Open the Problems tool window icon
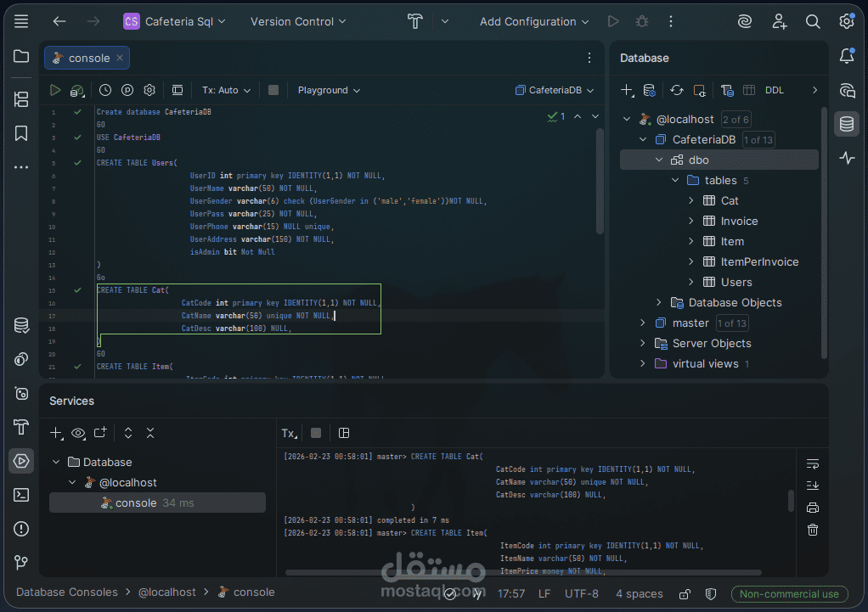 pyautogui.click(x=21, y=529)
